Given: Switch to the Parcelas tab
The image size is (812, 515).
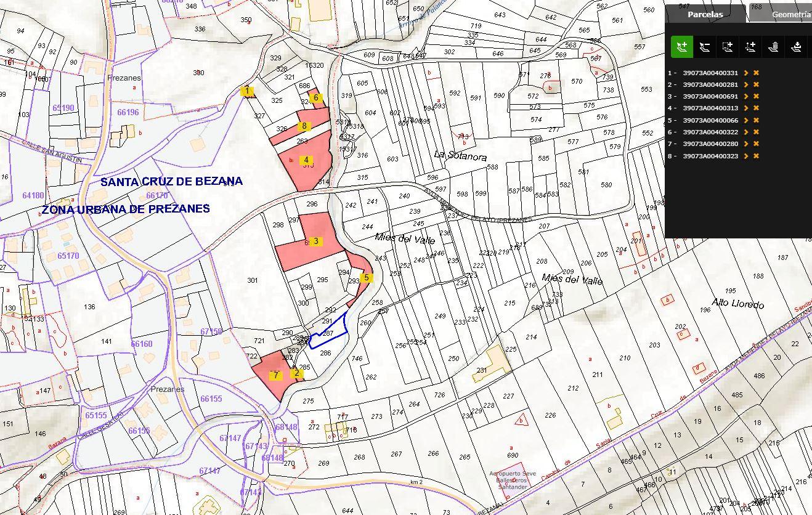Looking at the screenshot, I should click(x=705, y=14).
